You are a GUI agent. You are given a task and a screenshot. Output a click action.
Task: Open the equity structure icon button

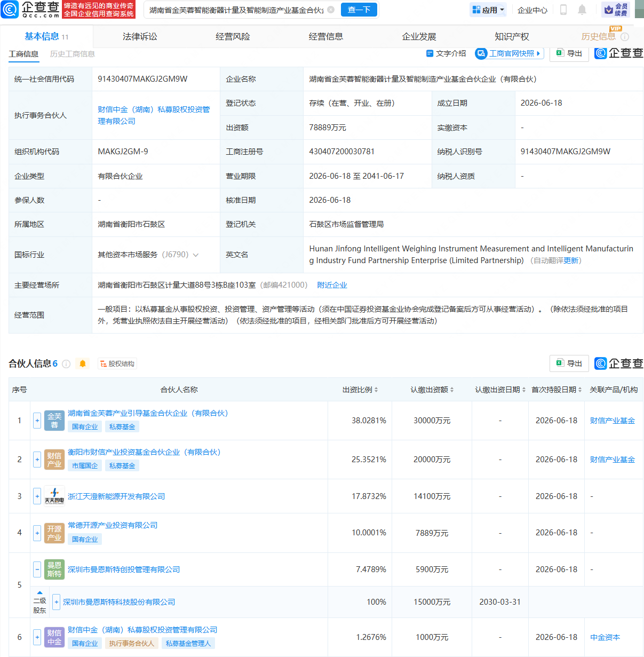117,363
